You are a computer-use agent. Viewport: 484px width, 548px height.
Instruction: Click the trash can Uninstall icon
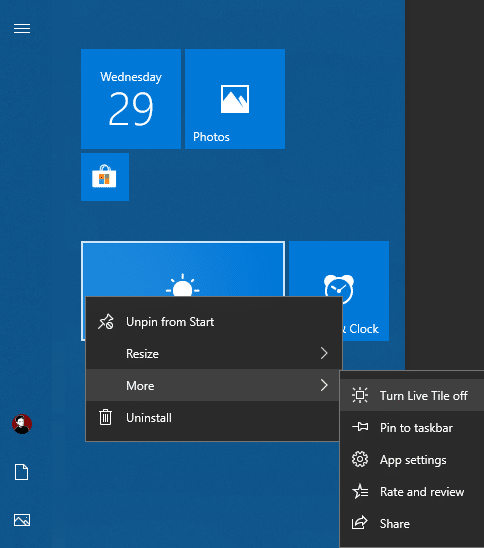point(105,417)
